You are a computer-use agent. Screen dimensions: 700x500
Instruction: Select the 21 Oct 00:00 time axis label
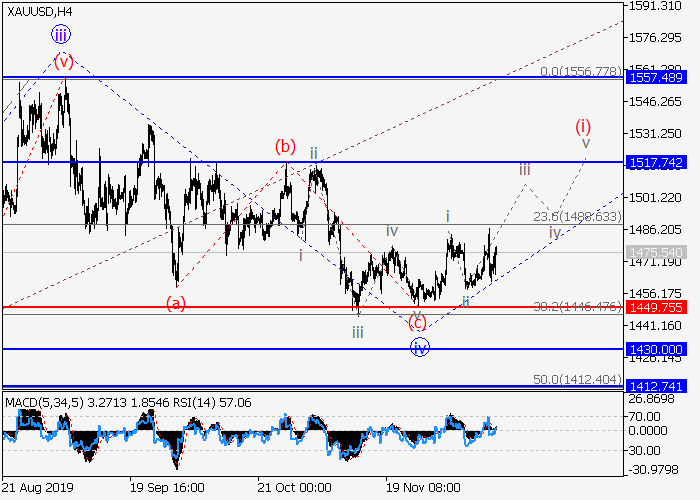tap(294, 488)
